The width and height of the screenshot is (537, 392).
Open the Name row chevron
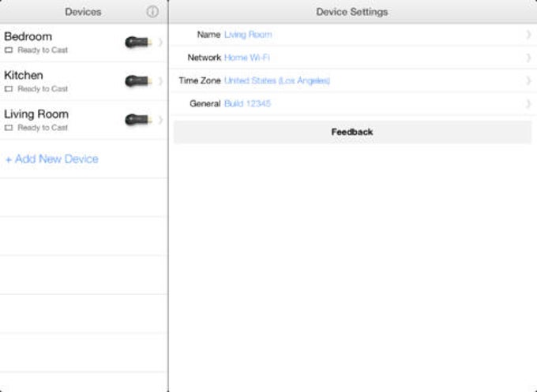528,35
